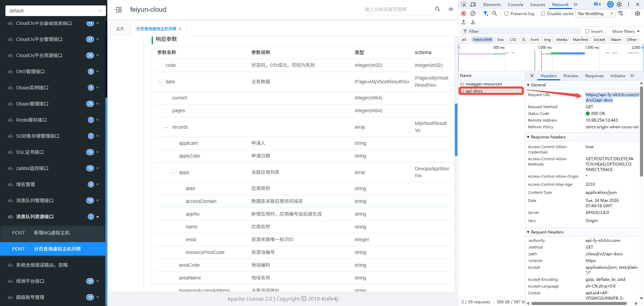
Task: Open the Response tab for api-docs
Action: coord(594,76)
